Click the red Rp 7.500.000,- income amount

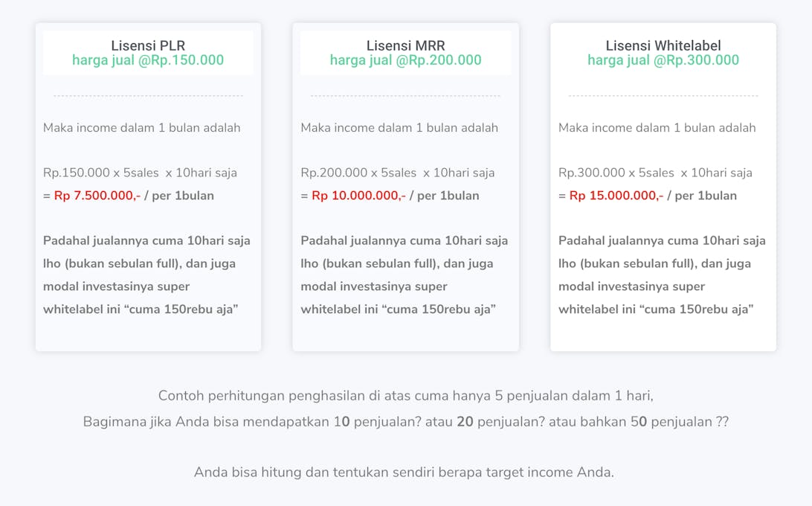point(97,196)
